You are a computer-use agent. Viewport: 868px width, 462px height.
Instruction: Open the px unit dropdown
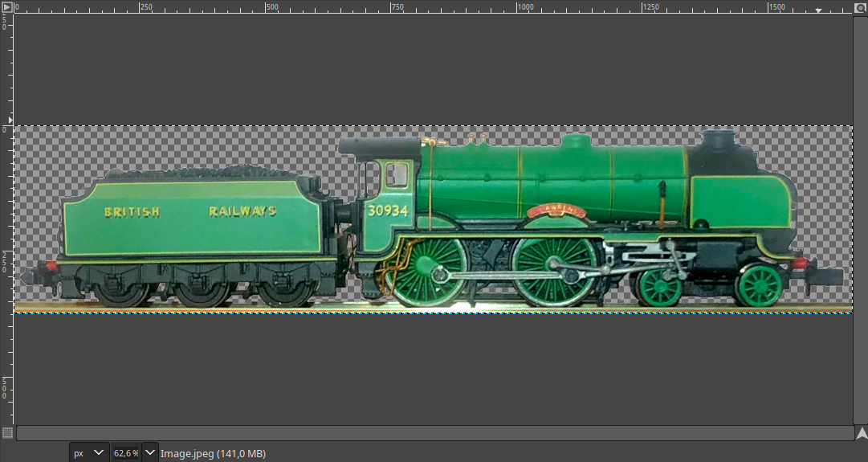(x=89, y=452)
